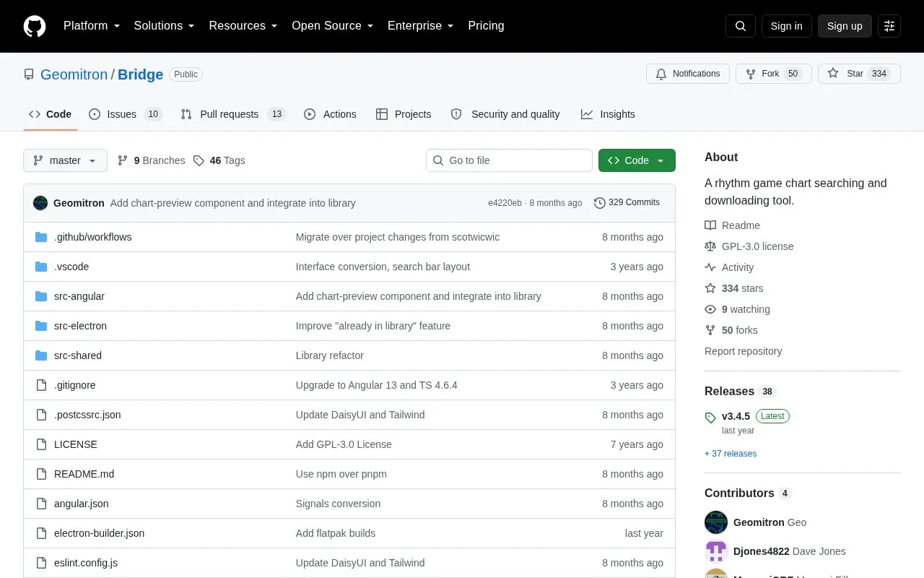Open commit hash e4220eb

click(x=505, y=203)
